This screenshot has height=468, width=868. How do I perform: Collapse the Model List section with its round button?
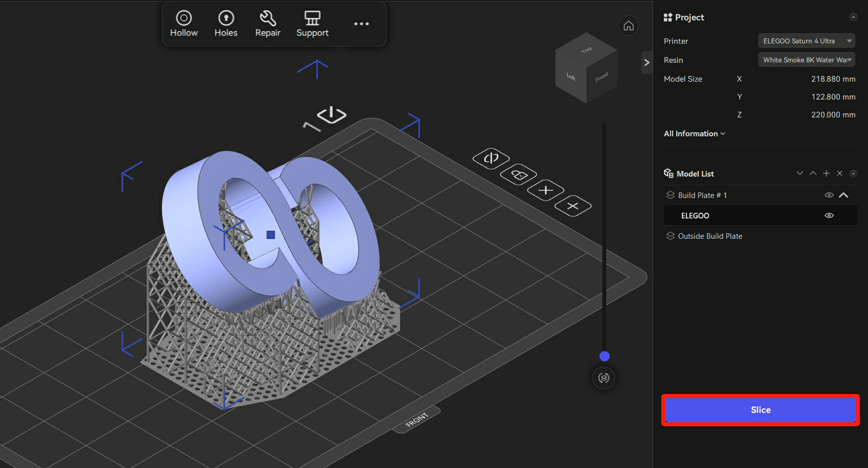pyautogui.click(x=853, y=174)
